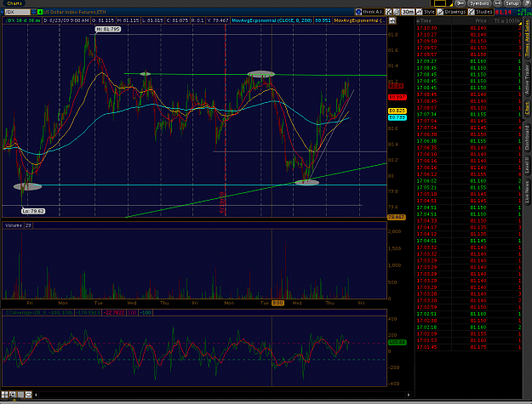Click the green 4 link color indicator
The image size is (532, 404).
pos(40,12)
